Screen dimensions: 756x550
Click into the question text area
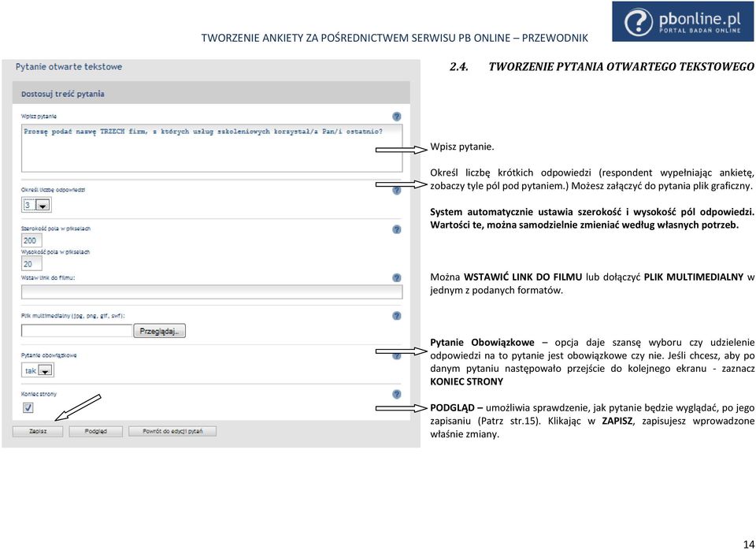point(212,148)
